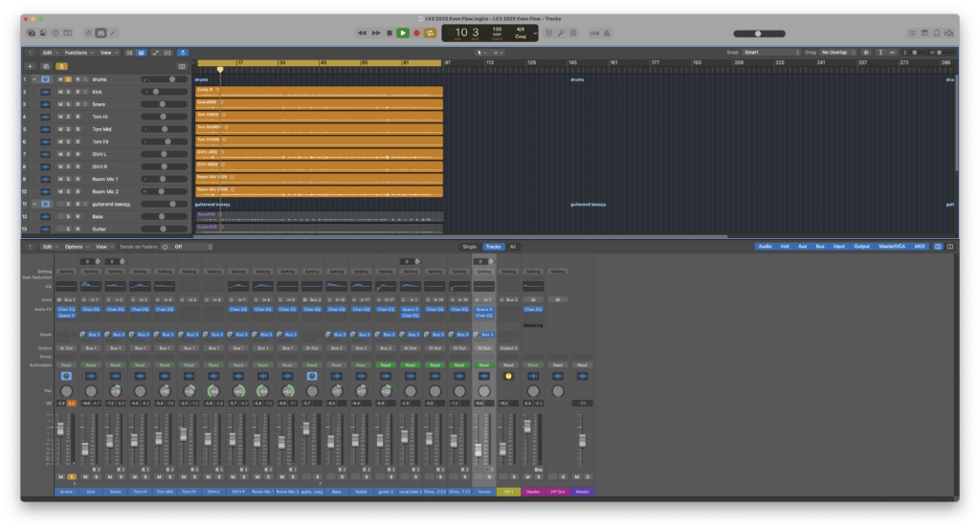Click the Aux filter button in mixer

click(802, 247)
